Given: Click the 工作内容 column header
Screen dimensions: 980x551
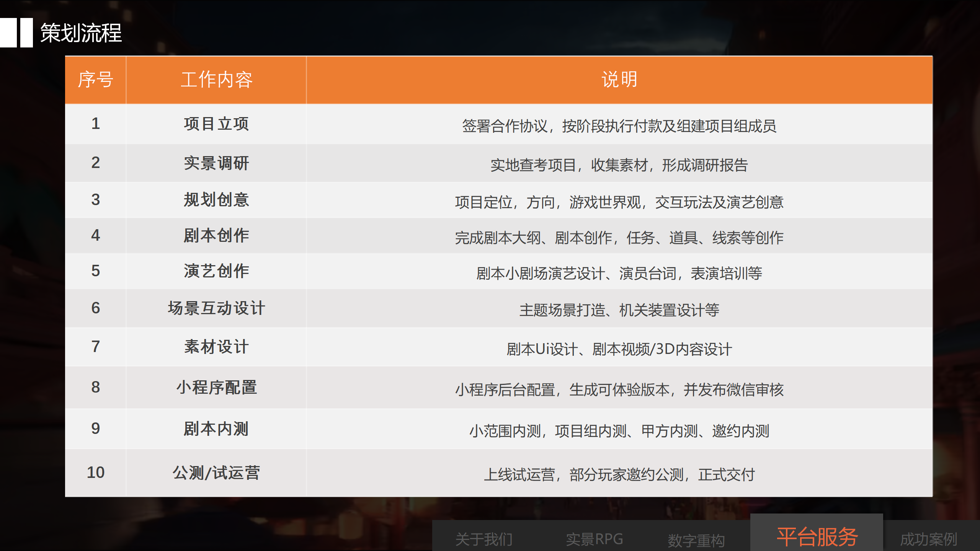Looking at the screenshot, I should [216, 80].
